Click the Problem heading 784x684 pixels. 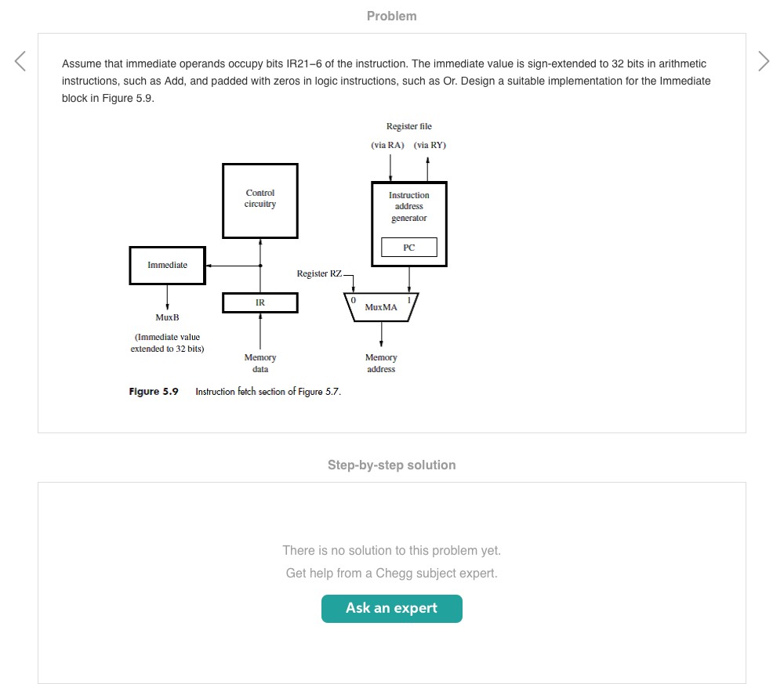point(392,16)
